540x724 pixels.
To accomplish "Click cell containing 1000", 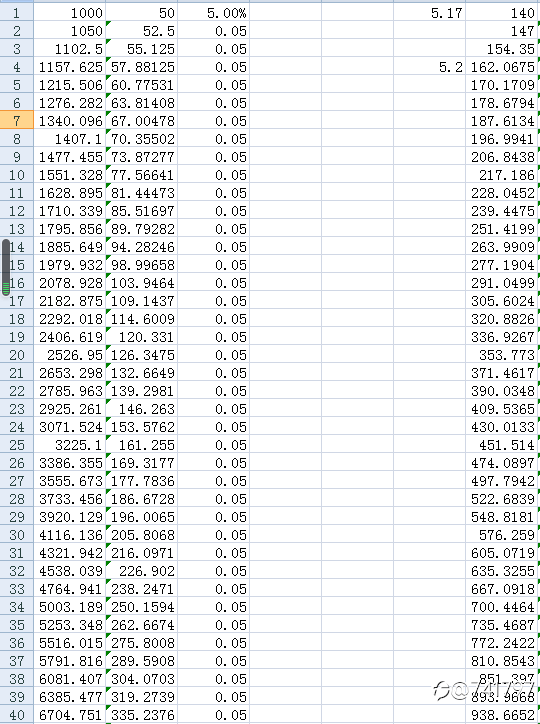I will pyautogui.click(x=70, y=12).
